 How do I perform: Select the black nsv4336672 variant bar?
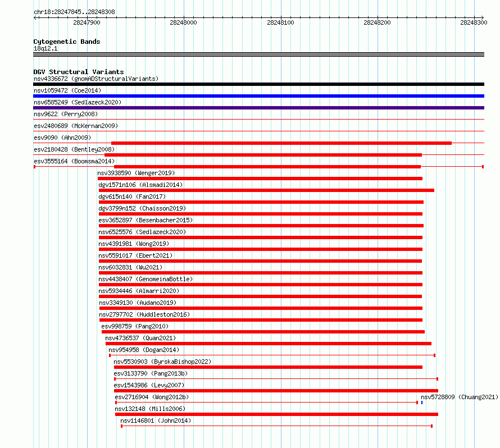[x=258, y=84]
